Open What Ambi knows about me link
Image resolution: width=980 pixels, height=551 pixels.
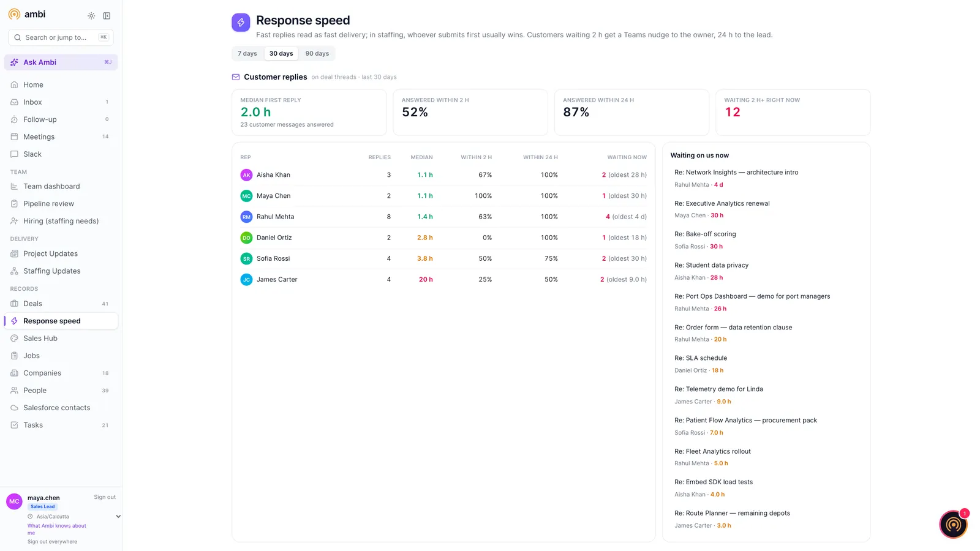coord(56,530)
